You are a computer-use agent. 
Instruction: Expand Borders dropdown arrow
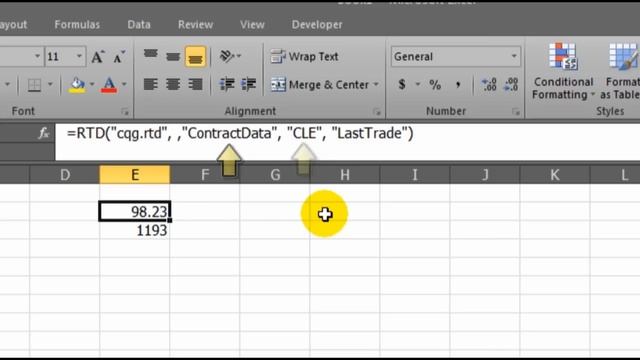[50, 84]
